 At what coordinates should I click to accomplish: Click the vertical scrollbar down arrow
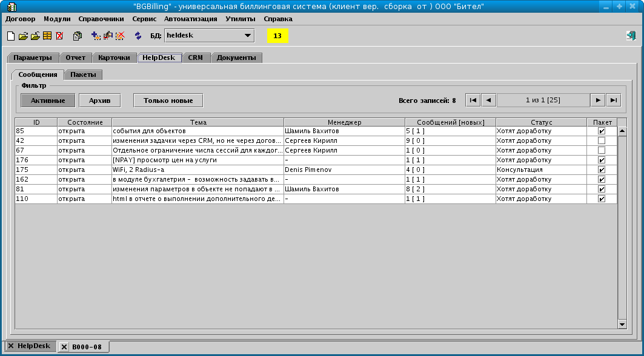click(x=622, y=324)
